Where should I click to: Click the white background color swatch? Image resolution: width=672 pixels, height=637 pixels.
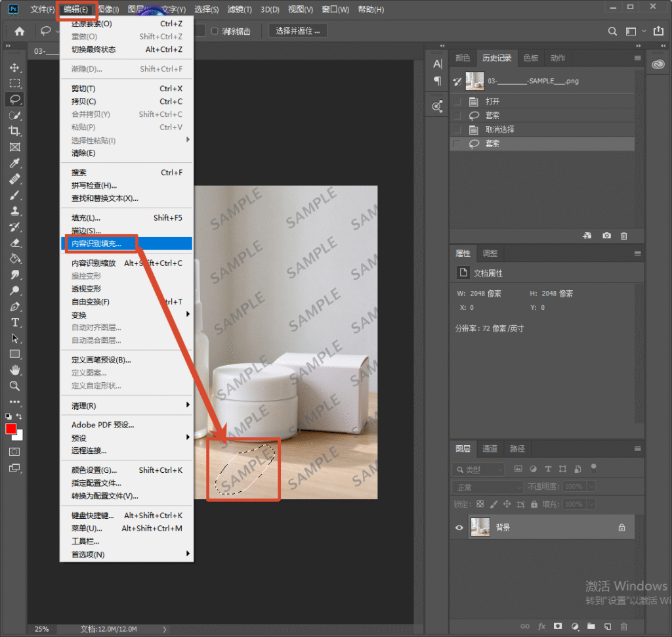tap(19, 437)
